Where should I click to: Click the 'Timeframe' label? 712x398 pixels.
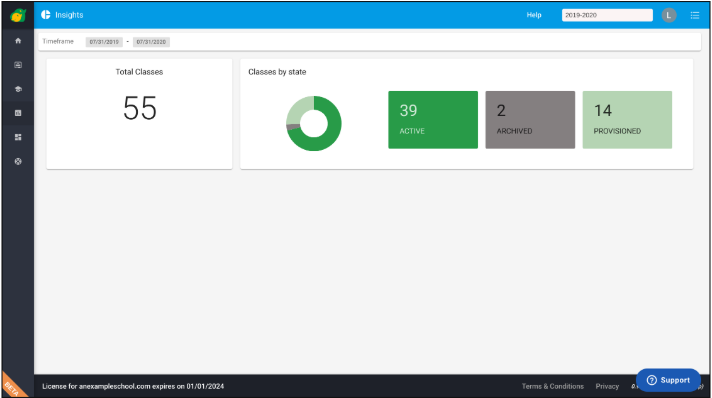click(58, 41)
